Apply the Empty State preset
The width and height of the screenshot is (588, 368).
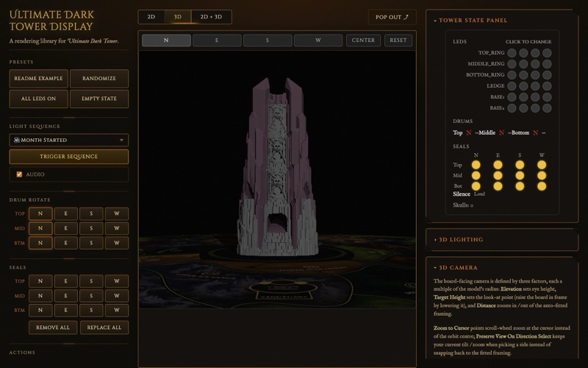[99, 99]
